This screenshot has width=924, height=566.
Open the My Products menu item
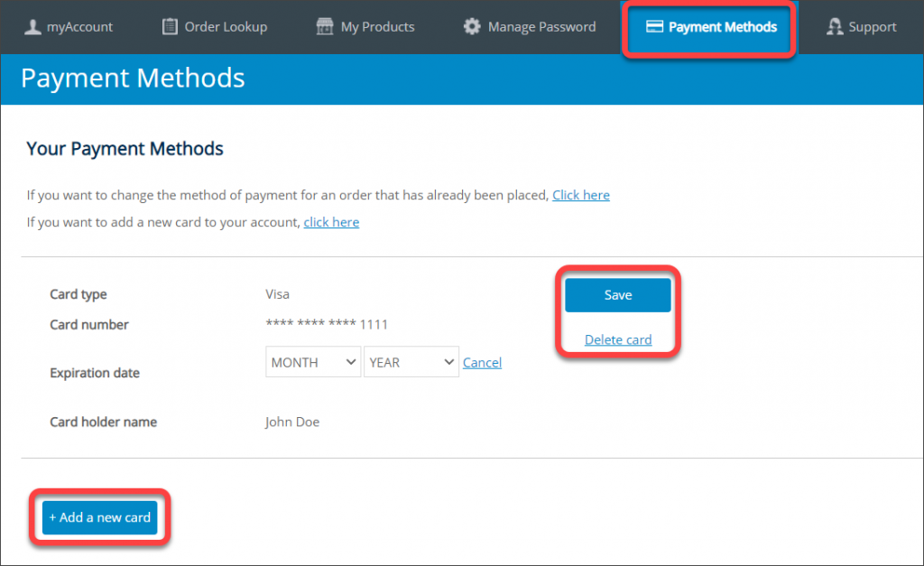(x=378, y=27)
